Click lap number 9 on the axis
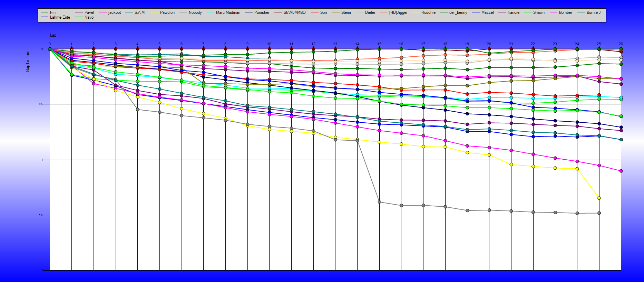The width and height of the screenshot is (644, 282). click(x=247, y=44)
